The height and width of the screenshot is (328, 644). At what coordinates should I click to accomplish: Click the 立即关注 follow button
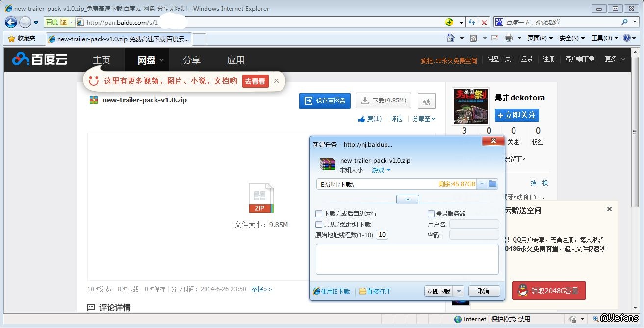point(516,115)
